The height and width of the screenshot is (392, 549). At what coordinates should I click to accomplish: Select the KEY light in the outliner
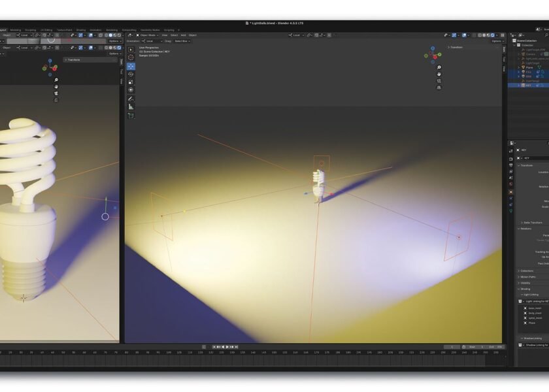click(x=528, y=85)
